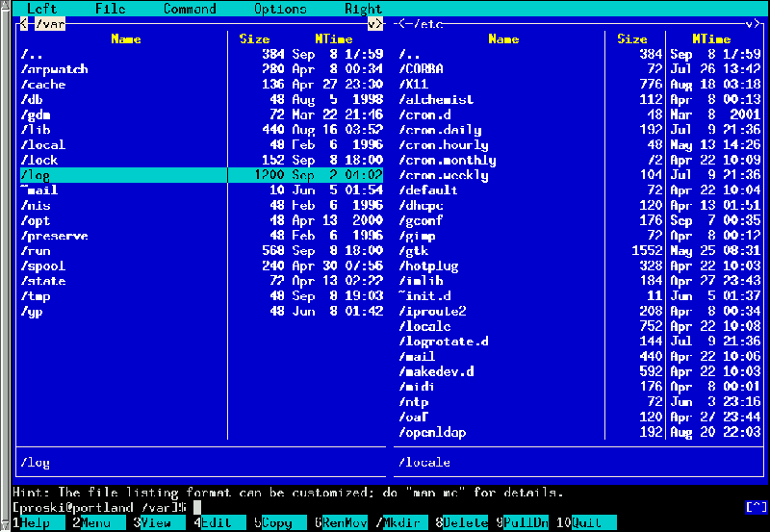The height and width of the screenshot is (532, 770).
Task: Toggle panels with the bottom-right caret button
Action: pyautogui.click(x=756, y=507)
